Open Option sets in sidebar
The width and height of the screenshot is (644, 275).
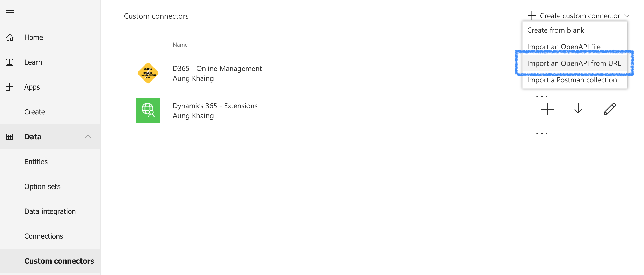[x=42, y=186]
